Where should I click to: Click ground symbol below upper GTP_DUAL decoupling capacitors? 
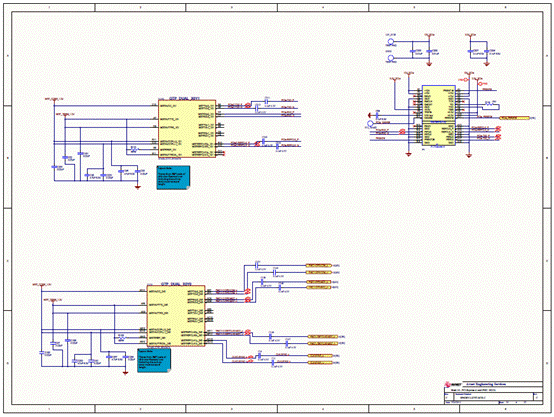point(138,187)
